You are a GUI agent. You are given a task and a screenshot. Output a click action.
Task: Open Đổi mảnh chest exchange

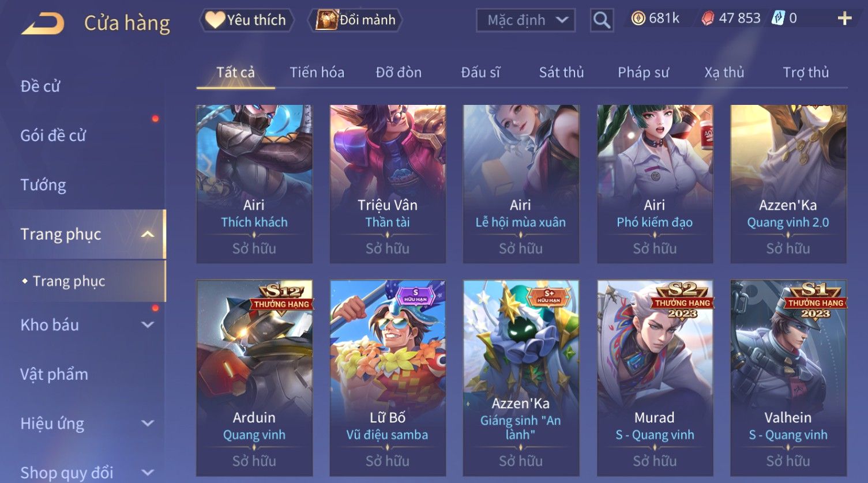click(x=355, y=20)
